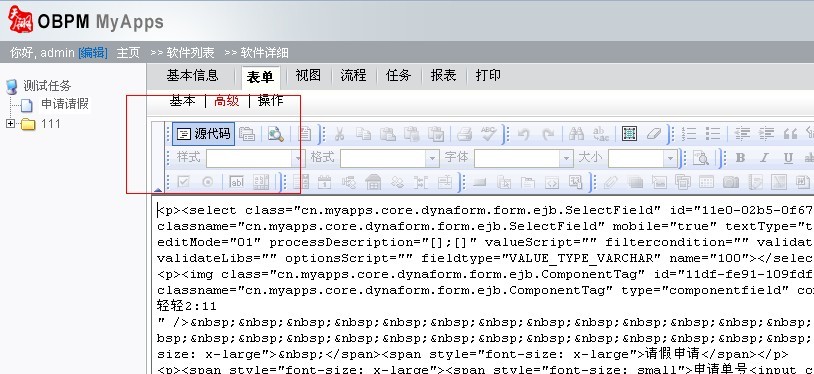Select the 高级 sub-tab
The height and width of the screenshot is (374, 814).
[227, 101]
